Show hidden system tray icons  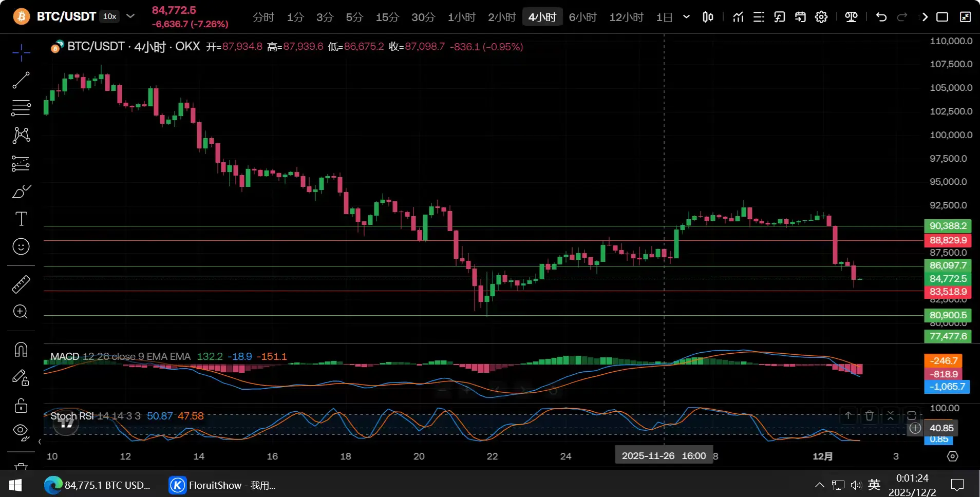point(820,485)
